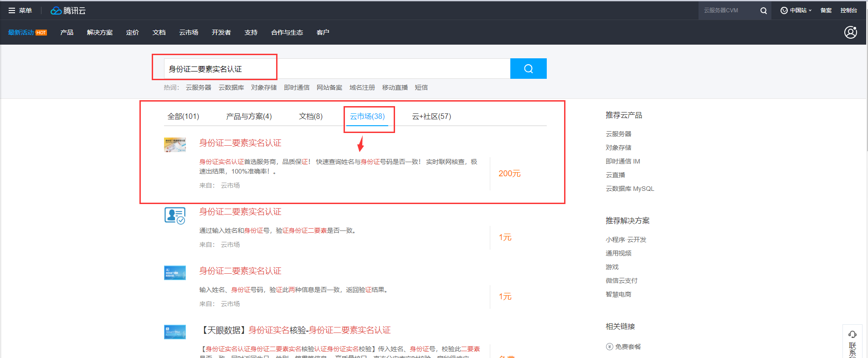The height and width of the screenshot is (358, 868).
Task: Open the 解决方案 menu
Action: 100,32
